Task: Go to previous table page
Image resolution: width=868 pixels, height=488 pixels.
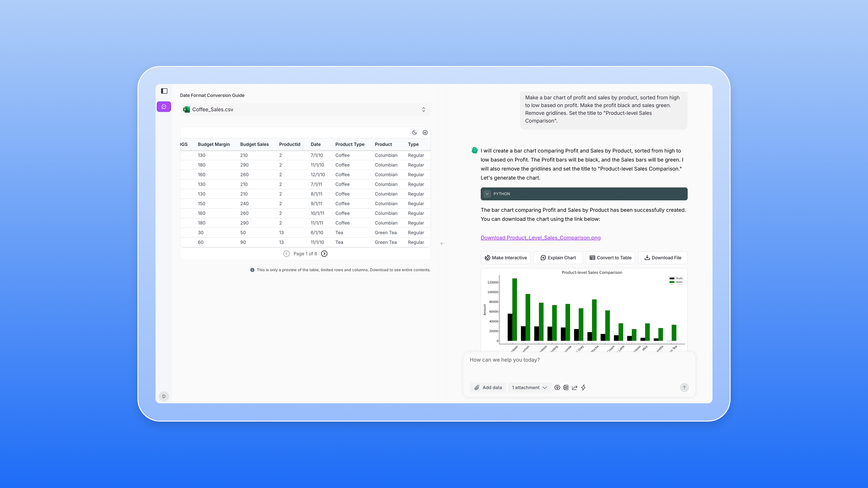Action: click(x=286, y=254)
